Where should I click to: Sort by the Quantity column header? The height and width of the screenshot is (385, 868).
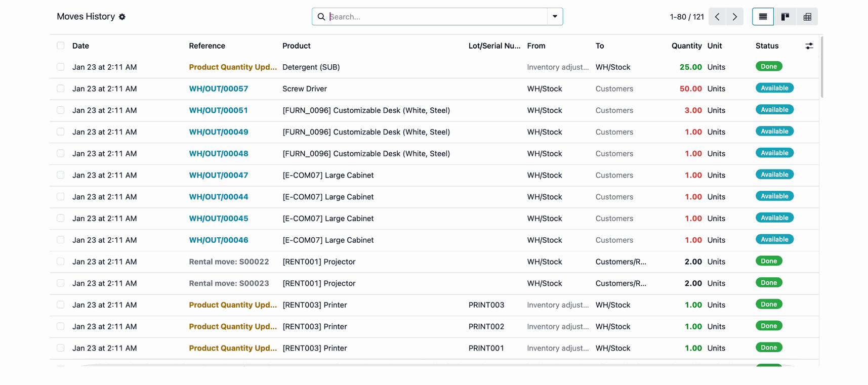tap(686, 46)
